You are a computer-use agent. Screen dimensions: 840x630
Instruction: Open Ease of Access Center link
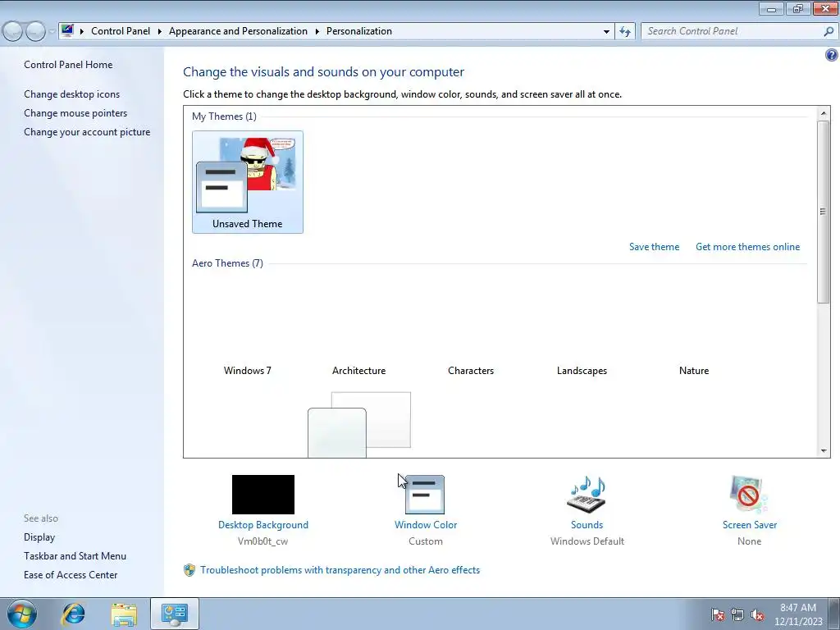[x=71, y=575]
